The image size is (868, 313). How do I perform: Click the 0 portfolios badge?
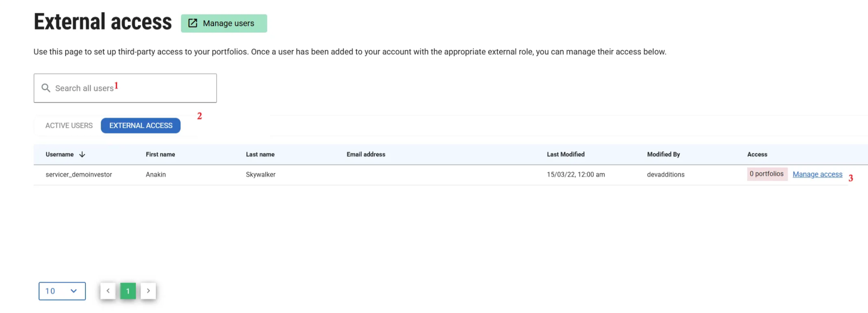click(767, 174)
